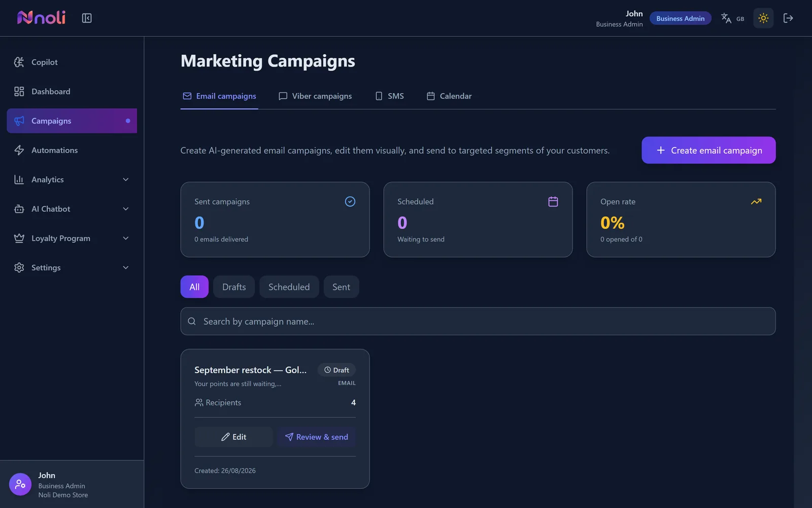The width and height of the screenshot is (812, 508).
Task: Toggle light theme sun icon
Action: pyautogui.click(x=763, y=18)
